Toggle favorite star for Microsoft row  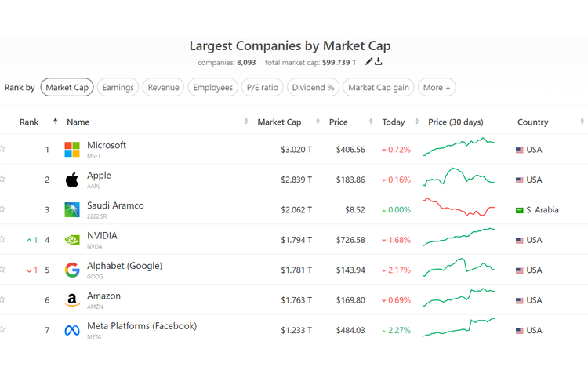pos(3,149)
